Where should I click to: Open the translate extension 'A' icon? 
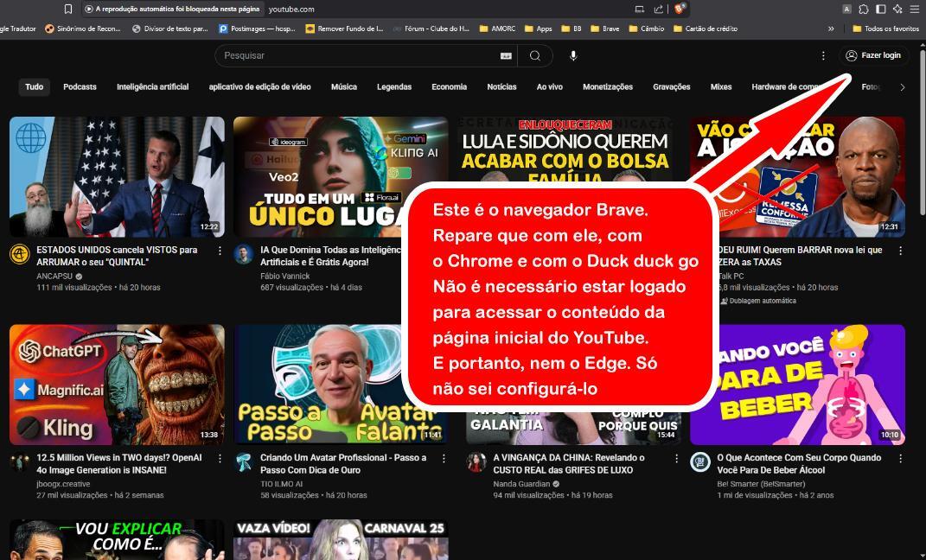pos(846,9)
